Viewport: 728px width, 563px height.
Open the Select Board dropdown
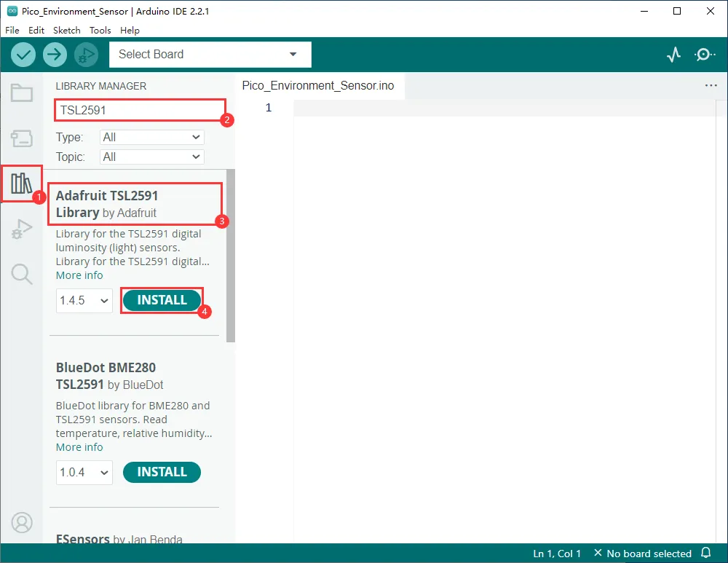[210, 55]
